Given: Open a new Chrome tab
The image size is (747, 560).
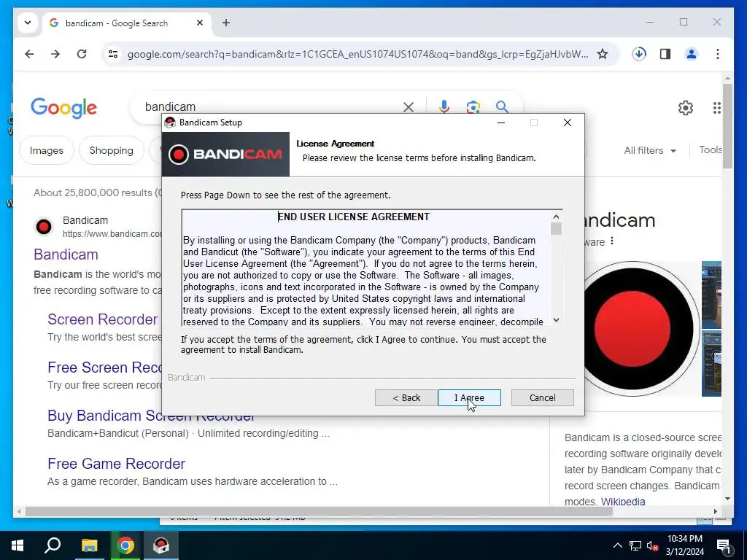Looking at the screenshot, I should pos(226,23).
